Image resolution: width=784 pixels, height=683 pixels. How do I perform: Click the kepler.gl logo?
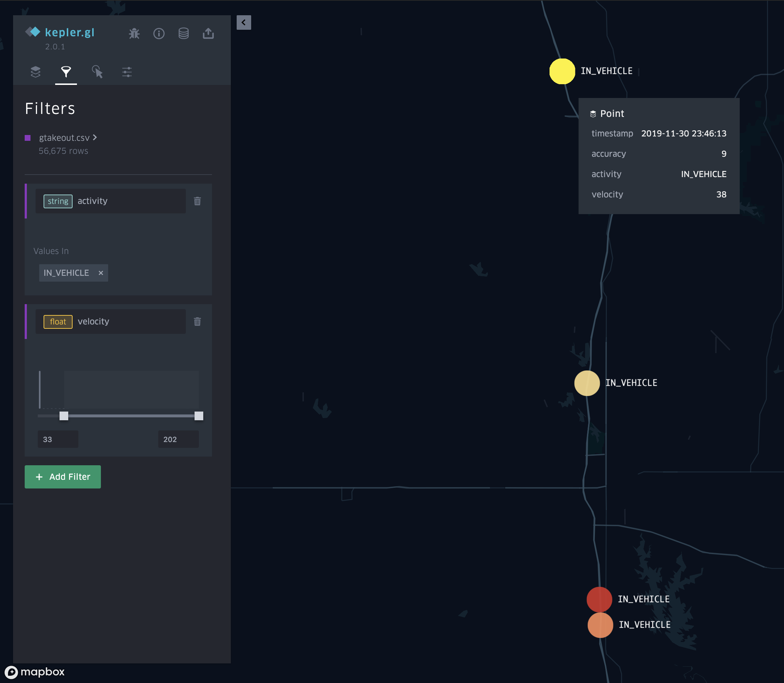pos(60,32)
